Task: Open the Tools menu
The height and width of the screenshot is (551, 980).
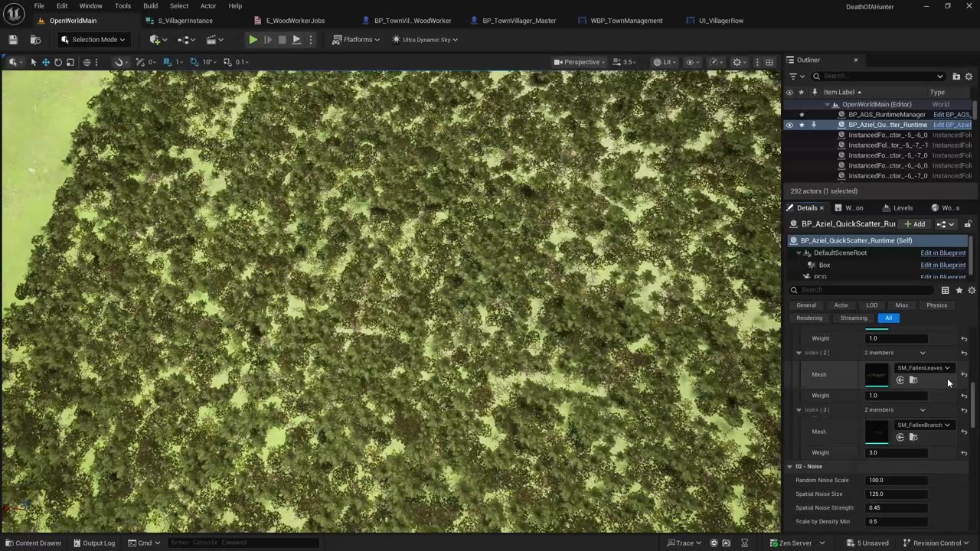Action: pos(122,6)
